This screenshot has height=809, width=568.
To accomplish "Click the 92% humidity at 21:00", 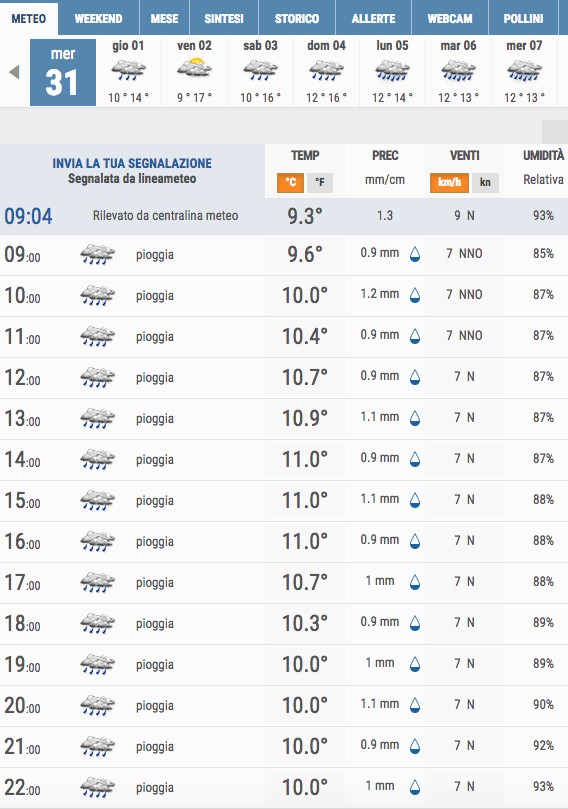I will pyautogui.click(x=543, y=746).
